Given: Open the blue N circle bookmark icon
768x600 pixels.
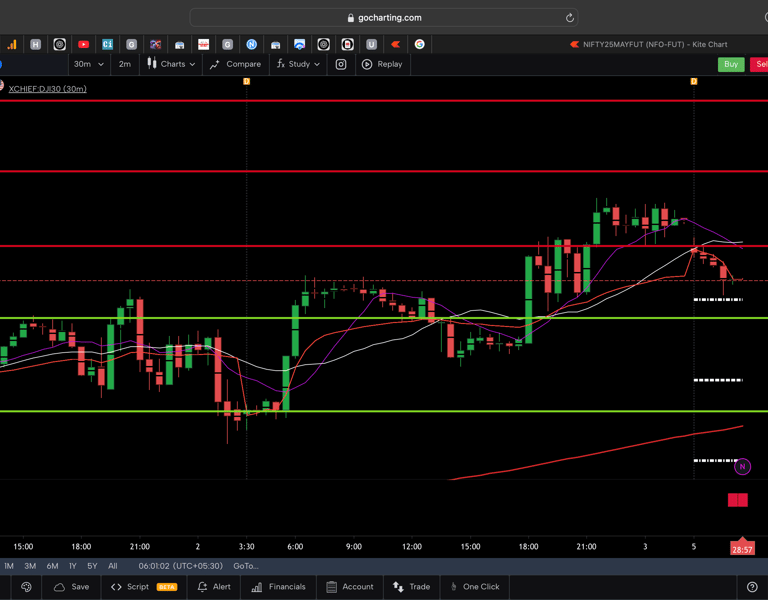Looking at the screenshot, I should (251, 45).
